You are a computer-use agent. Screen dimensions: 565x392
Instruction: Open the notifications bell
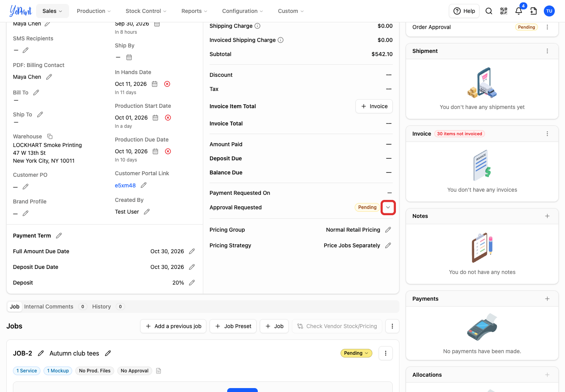519,11
